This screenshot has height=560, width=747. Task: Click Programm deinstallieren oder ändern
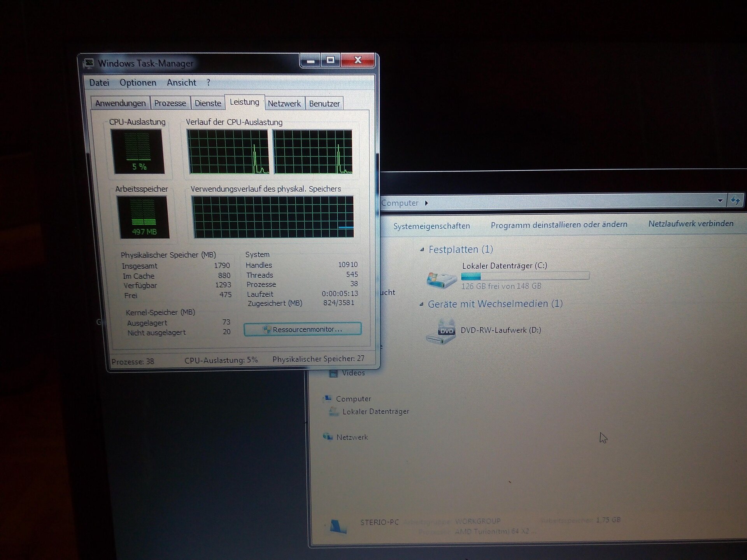[x=559, y=225]
